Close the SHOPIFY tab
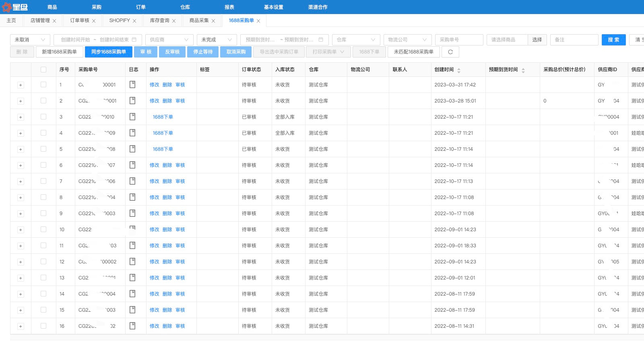This screenshot has width=644, height=362. click(134, 21)
